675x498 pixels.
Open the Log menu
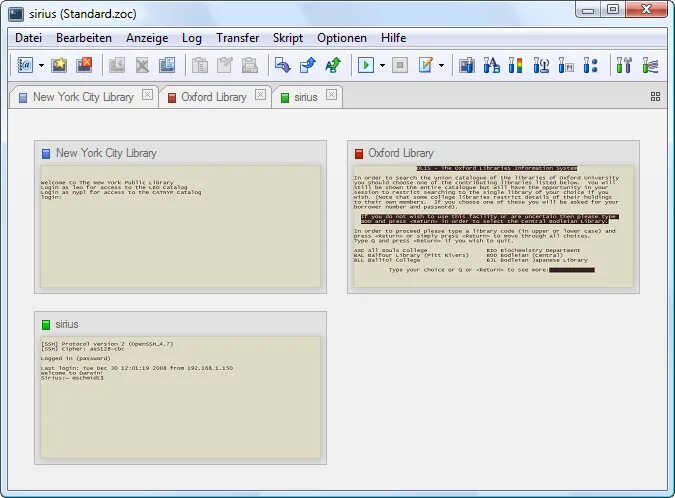pyautogui.click(x=192, y=38)
